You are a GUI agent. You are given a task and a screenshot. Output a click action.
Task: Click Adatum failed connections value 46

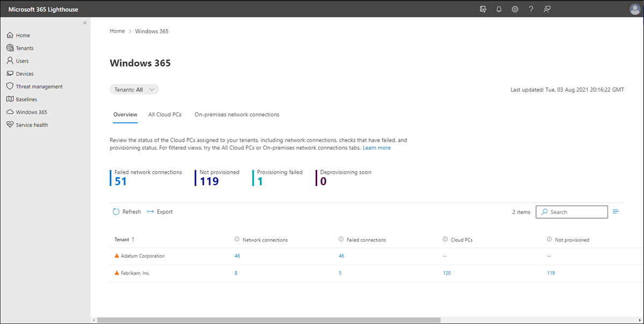(x=341, y=256)
